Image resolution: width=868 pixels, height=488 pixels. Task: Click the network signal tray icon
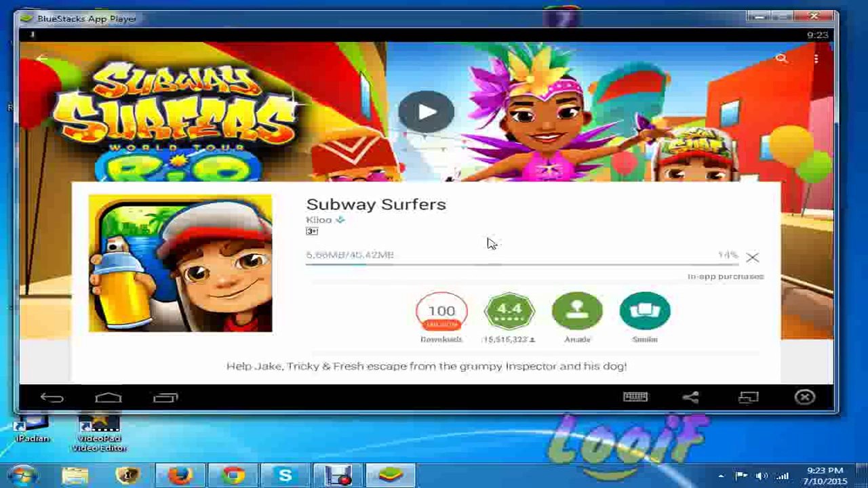click(782, 476)
